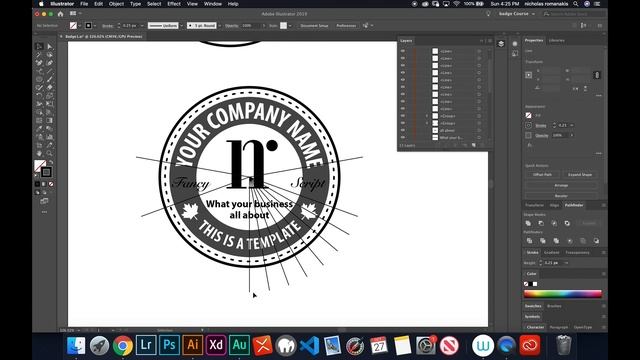640x360 pixels.
Task: Click the Document Setup button
Action: coord(314,26)
